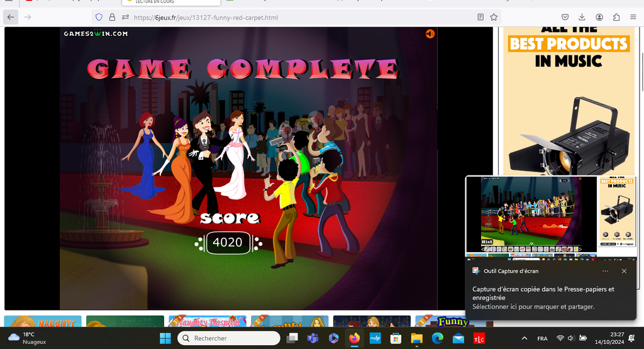
Task: Click the taskbar Rechercher search box
Action: 229,338
